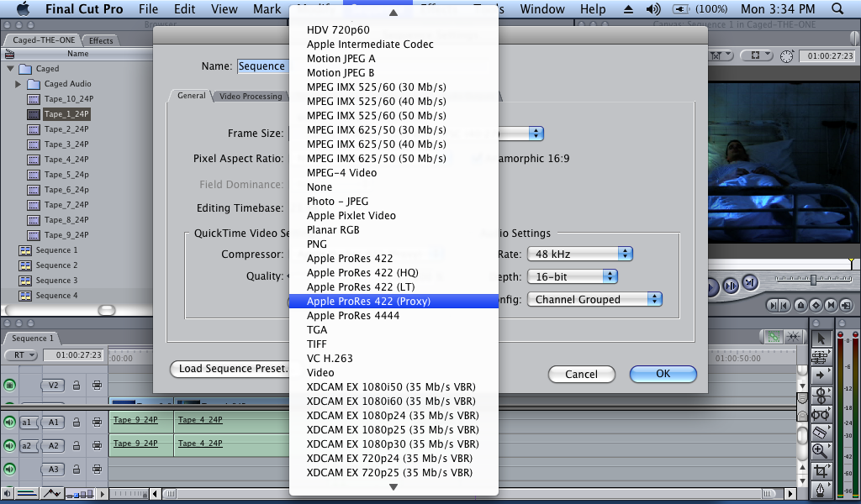
Task: Choose XDCAM EX 1080p24 (35 Mb/s VBR)
Action: [x=394, y=415]
